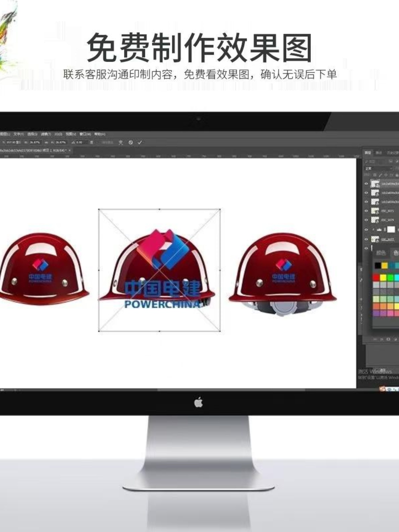Switch to the 颜色 Color tab
399x532 pixels.
pos(381,253)
